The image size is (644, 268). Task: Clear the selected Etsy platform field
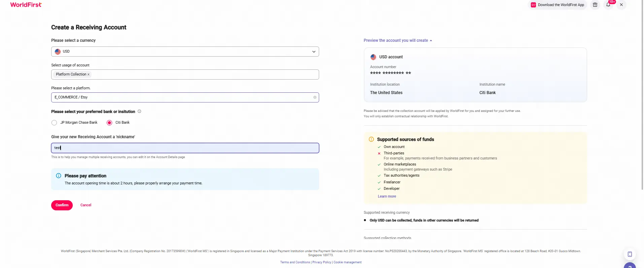315,97
